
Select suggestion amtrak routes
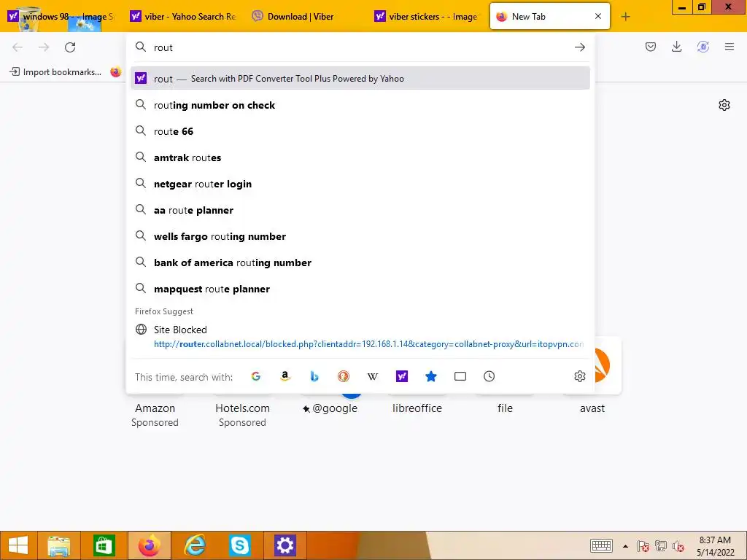[x=360, y=157]
